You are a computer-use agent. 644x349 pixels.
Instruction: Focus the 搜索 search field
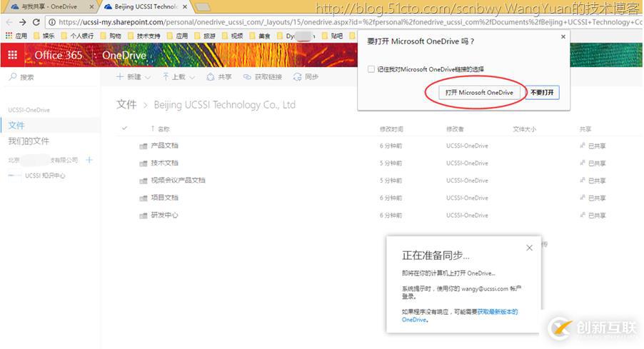pos(51,77)
